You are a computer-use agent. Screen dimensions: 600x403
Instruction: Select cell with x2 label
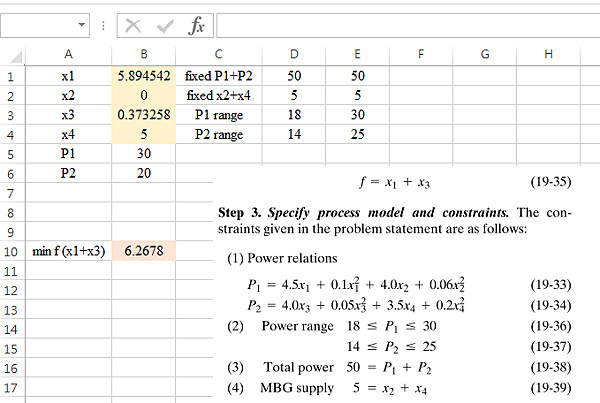[x=68, y=95]
